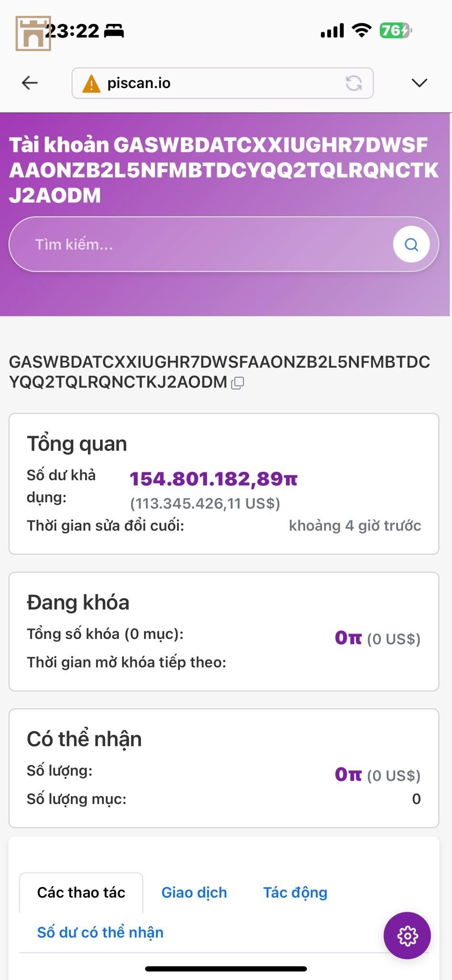
Task: Copy the account address with the copy icon
Action: (238, 383)
